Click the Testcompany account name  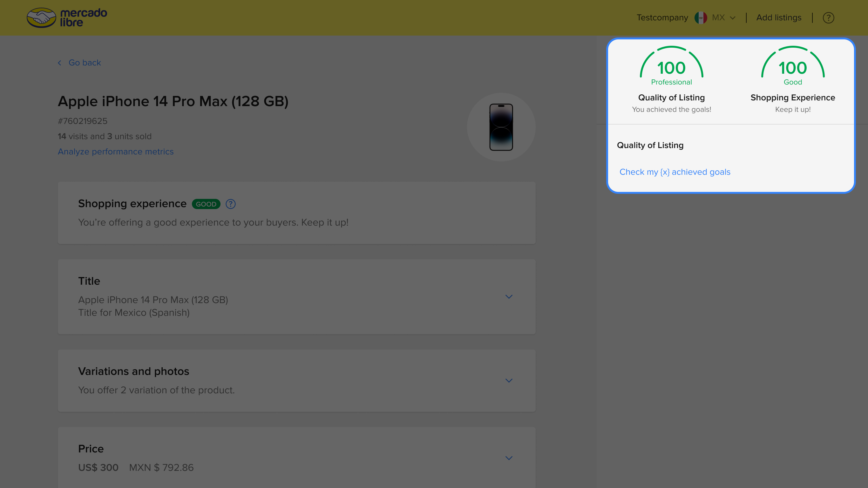[662, 17]
